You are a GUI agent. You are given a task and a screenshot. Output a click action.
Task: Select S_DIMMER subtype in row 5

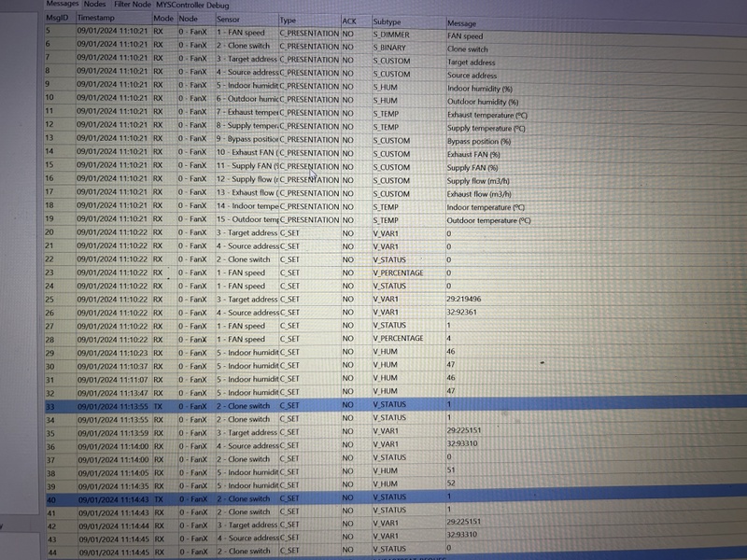[x=391, y=35]
